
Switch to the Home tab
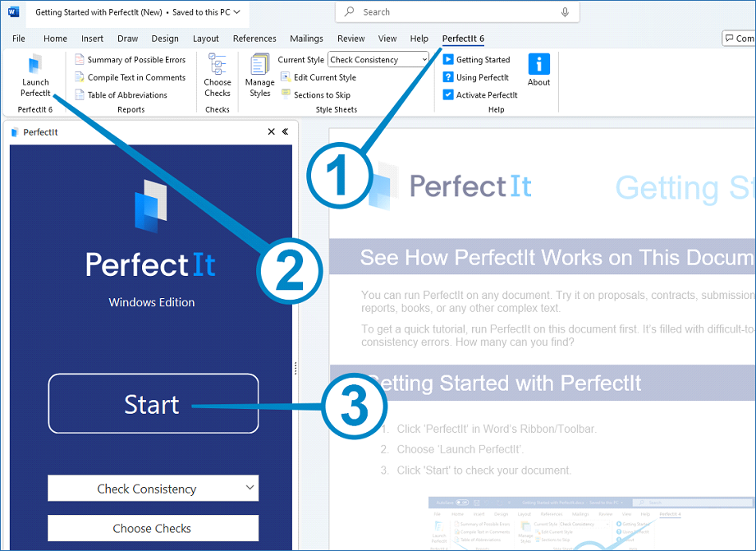(x=56, y=39)
